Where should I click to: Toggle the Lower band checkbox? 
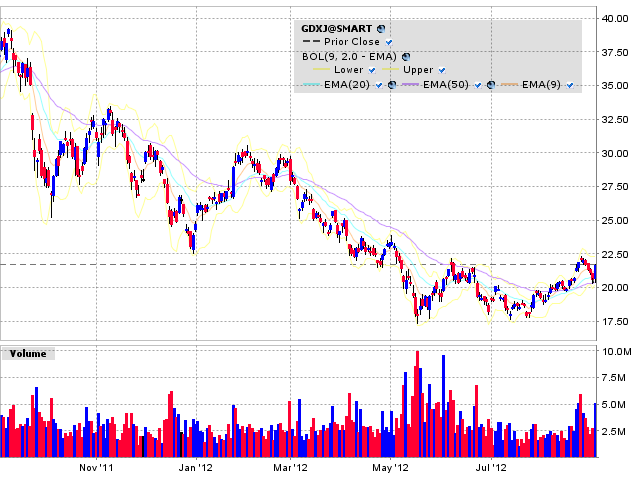point(372,70)
